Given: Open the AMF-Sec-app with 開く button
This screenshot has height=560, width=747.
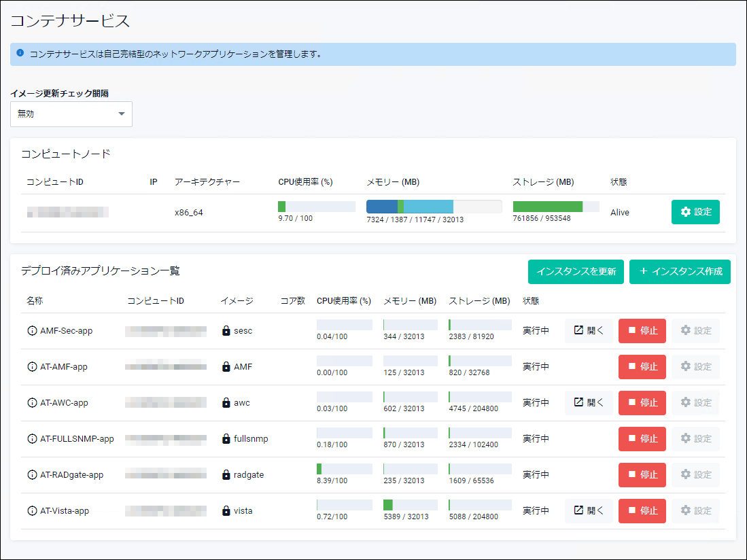Looking at the screenshot, I should (x=589, y=331).
